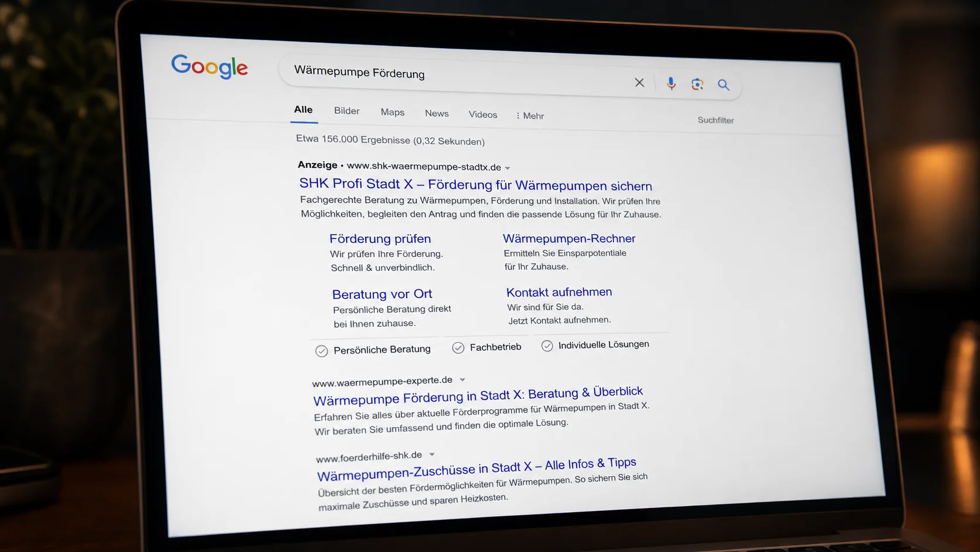Image resolution: width=980 pixels, height=552 pixels.
Task: Open the Suchfilter options
Action: [x=716, y=120]
